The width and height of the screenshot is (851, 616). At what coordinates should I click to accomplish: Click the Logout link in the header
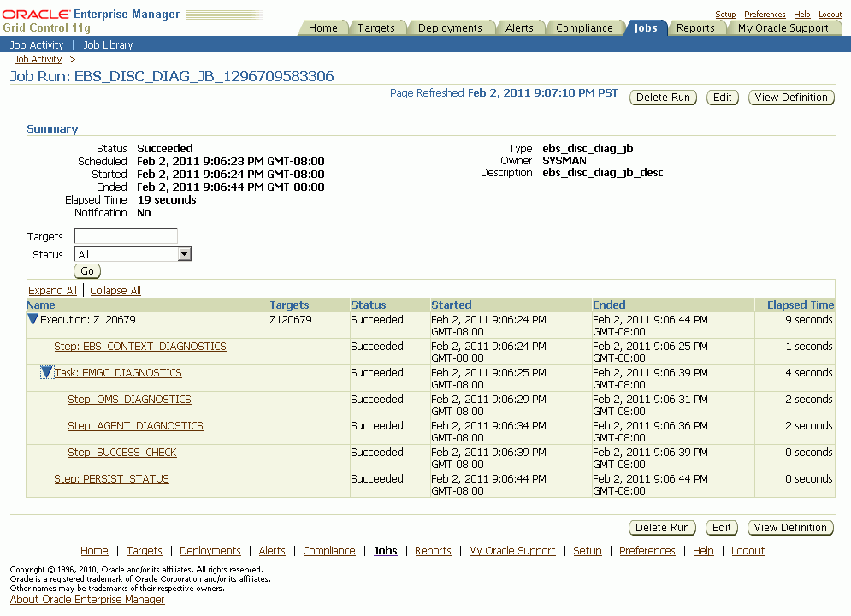click(830, 14)
